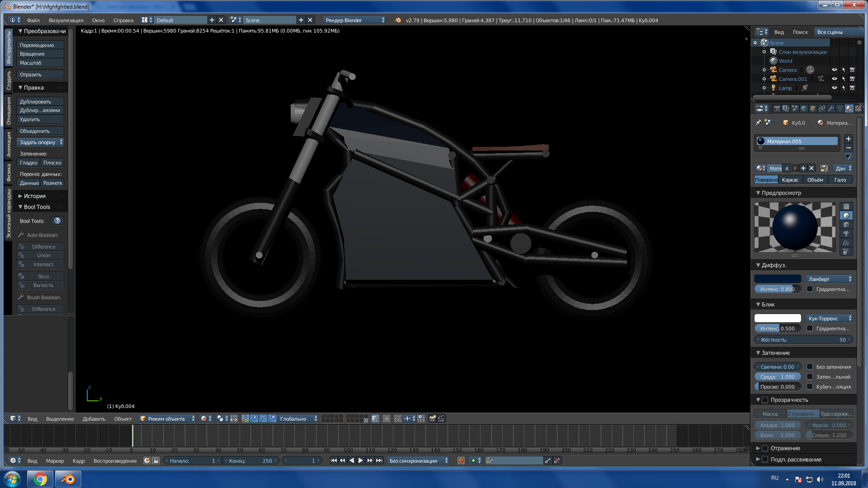Switch to the Каркас material type tab

[790, 179]
